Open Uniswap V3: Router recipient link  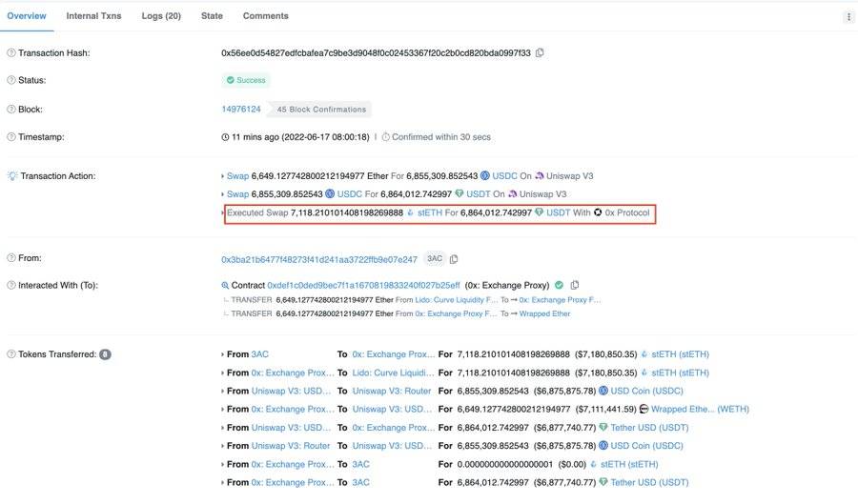tap(392, 391)
